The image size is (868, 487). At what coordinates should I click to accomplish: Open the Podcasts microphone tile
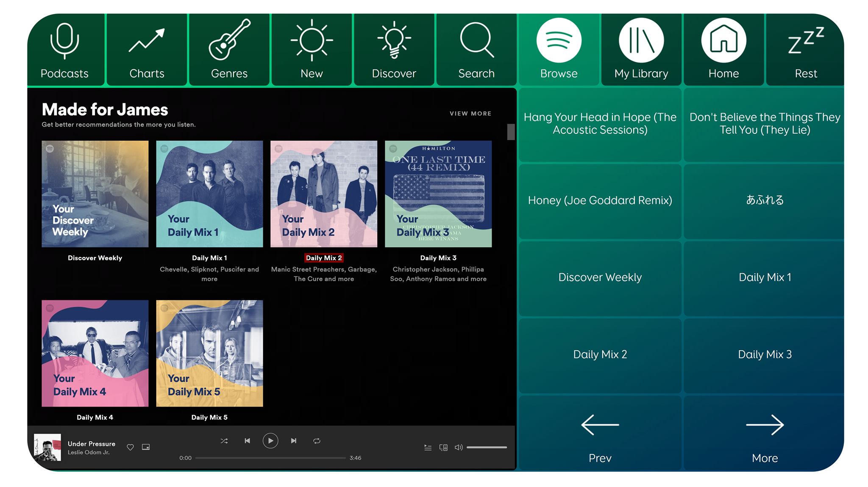click(x=65, y=50)
